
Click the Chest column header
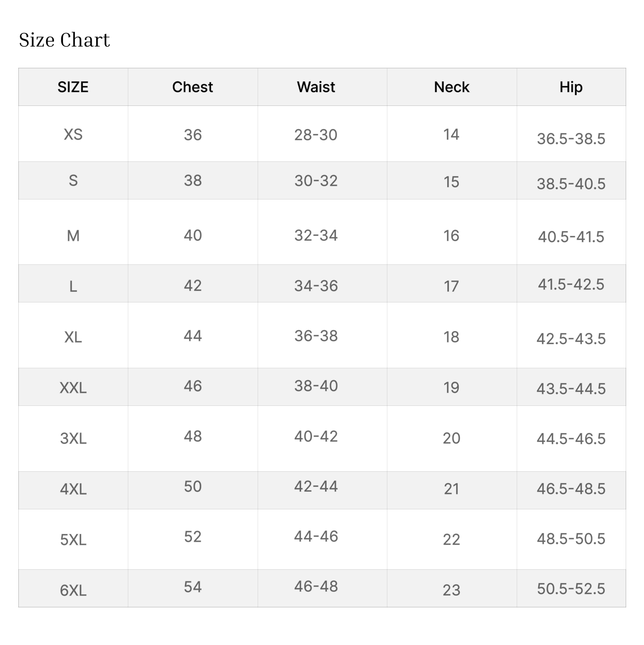[193, 87]
